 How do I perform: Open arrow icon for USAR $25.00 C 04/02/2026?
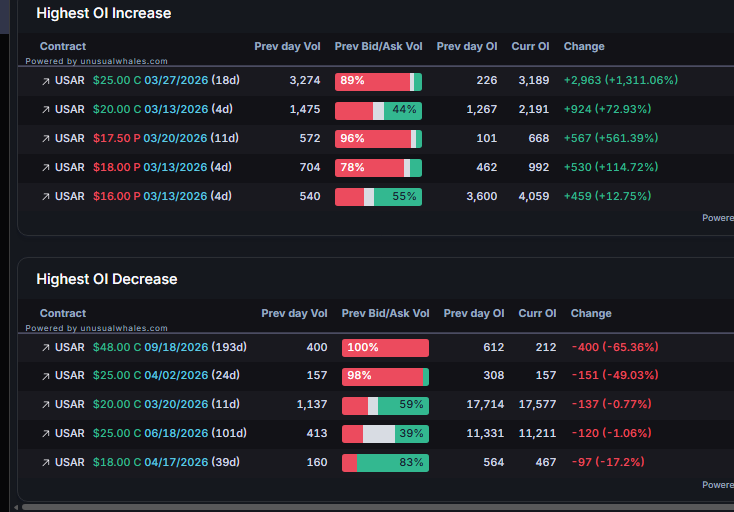click(x=45, y=376)
